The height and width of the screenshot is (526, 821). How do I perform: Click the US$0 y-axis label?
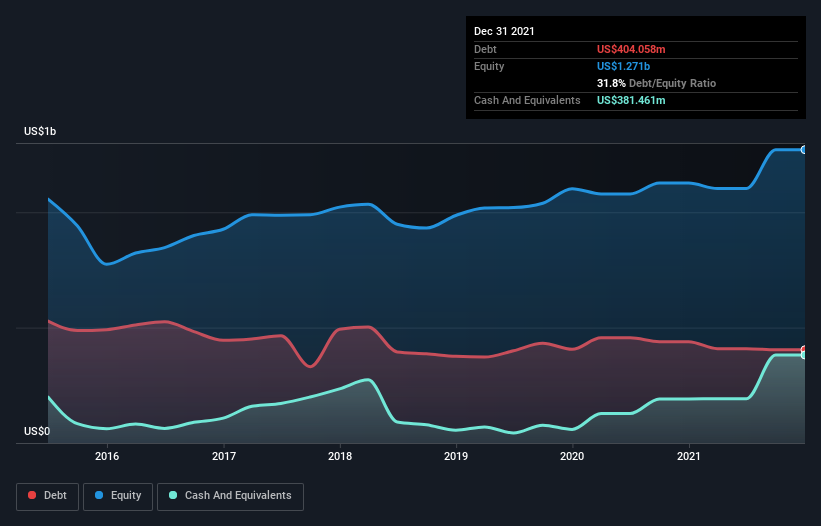pyautogui.click(x=37, y=431)
